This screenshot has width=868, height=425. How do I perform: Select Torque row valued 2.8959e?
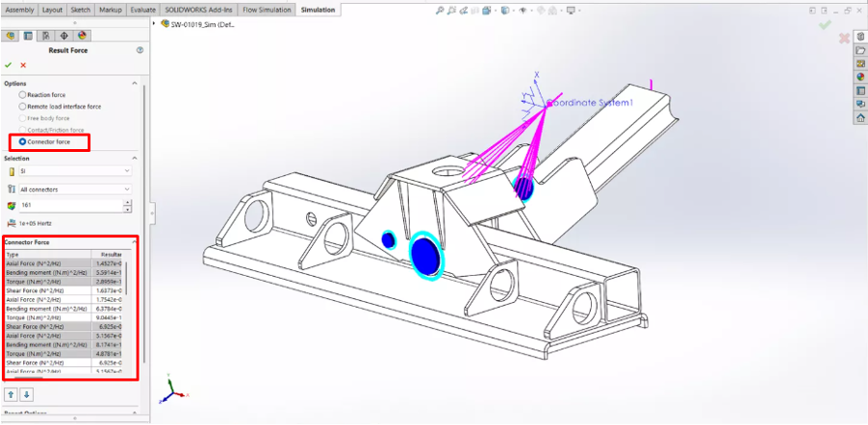point(64,281)
